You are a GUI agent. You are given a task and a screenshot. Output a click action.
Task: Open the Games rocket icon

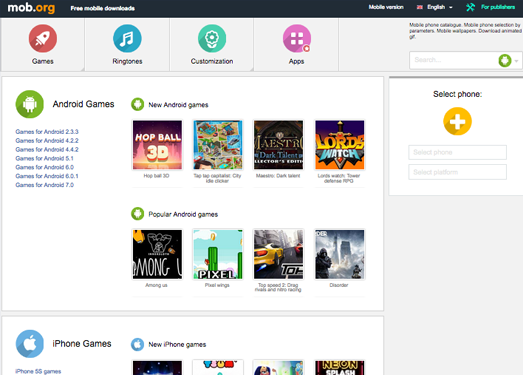pyautogui.click(x=43, y=38)
